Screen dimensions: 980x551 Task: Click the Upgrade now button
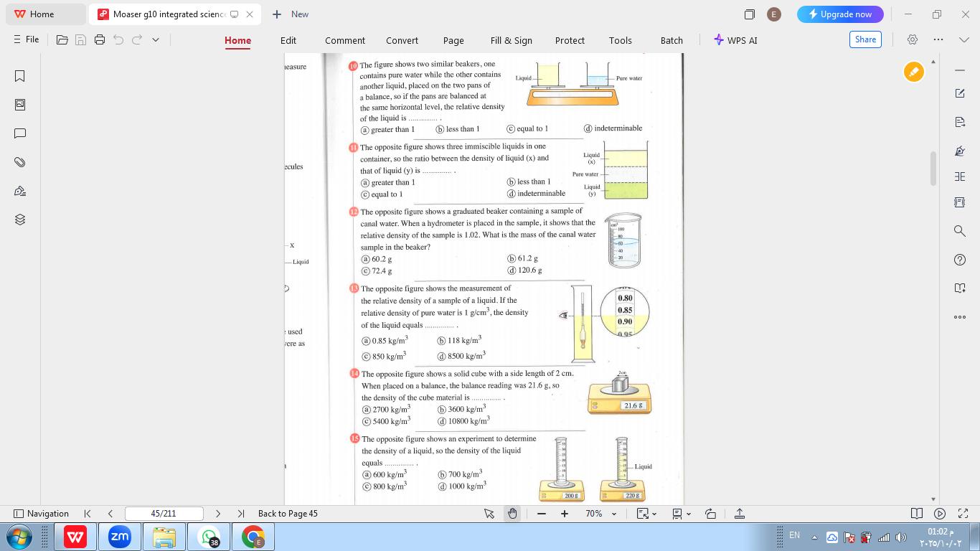tap(840, 14)
